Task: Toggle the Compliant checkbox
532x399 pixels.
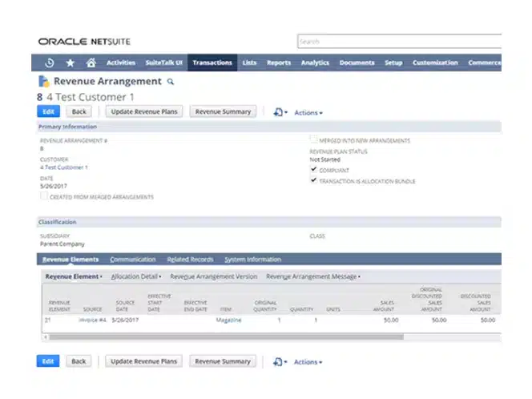Action: click(313, 170)
